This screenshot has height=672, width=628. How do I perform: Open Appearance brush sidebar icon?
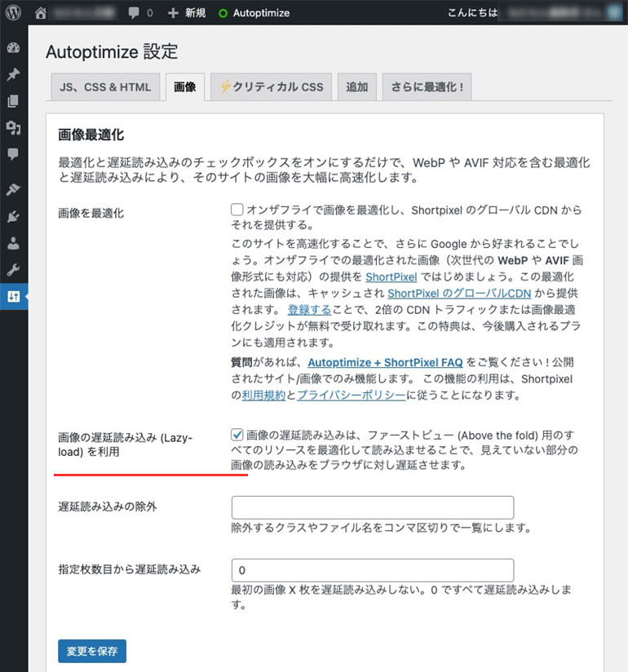click(x=13, y=189)
